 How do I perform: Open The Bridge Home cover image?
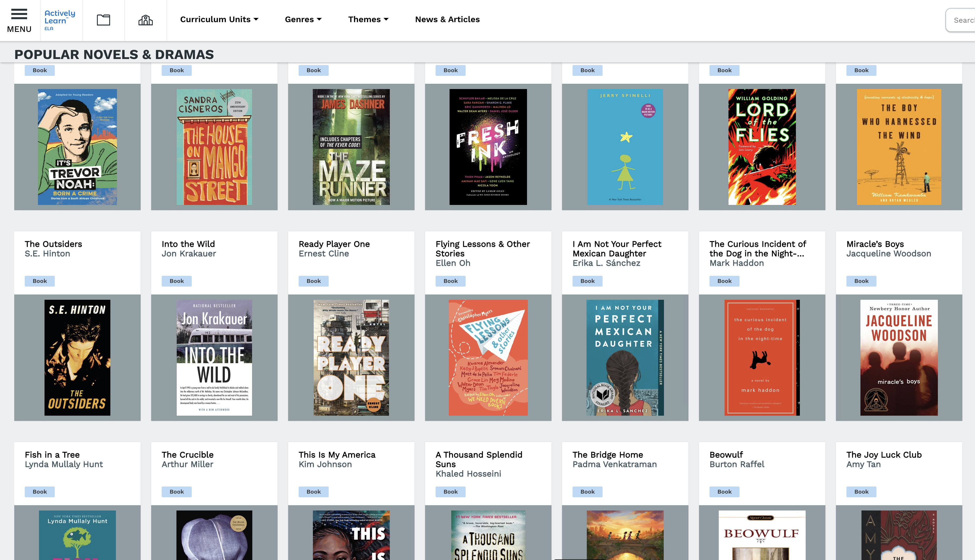click(x=625, y=536)
